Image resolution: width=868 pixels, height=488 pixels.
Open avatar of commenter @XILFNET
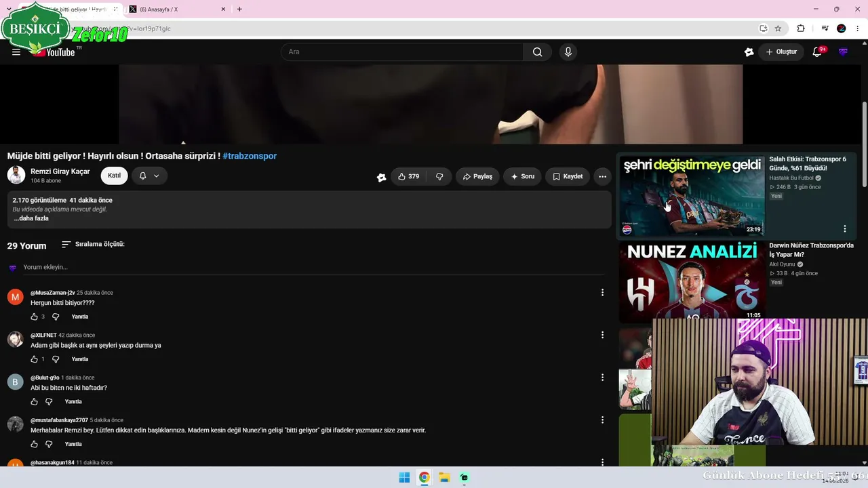click(15, 340)
